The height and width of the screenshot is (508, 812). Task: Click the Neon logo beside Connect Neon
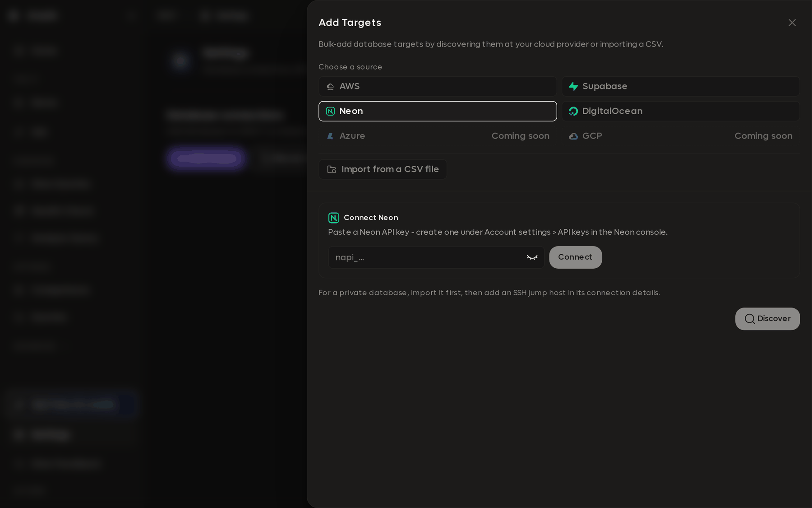point(334,218)
